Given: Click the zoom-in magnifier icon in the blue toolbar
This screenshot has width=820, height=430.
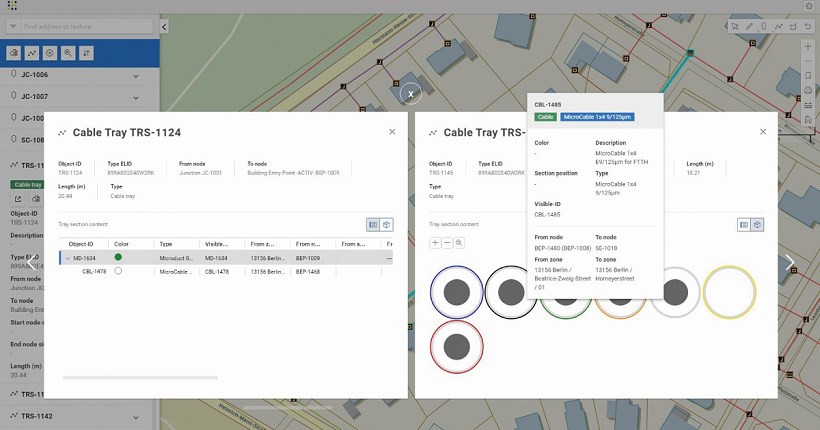Looking at the screenshot, I should pyautogui.click(x=67, y=53).
